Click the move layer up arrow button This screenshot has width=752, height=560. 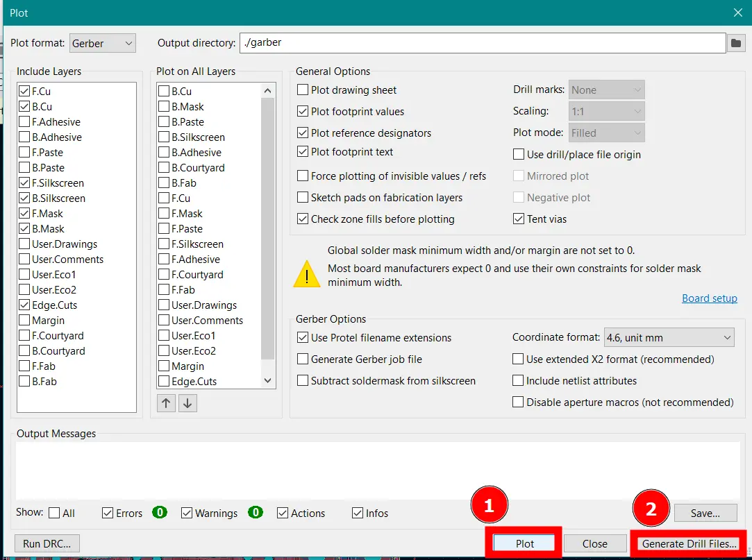tap(166, 403)
